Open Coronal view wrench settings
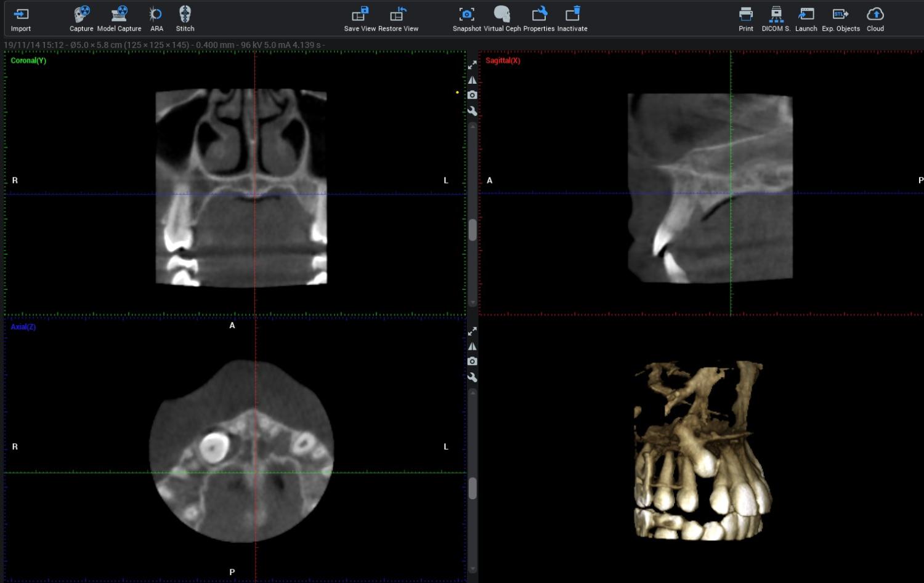The image size is (924, 583). 472,111
